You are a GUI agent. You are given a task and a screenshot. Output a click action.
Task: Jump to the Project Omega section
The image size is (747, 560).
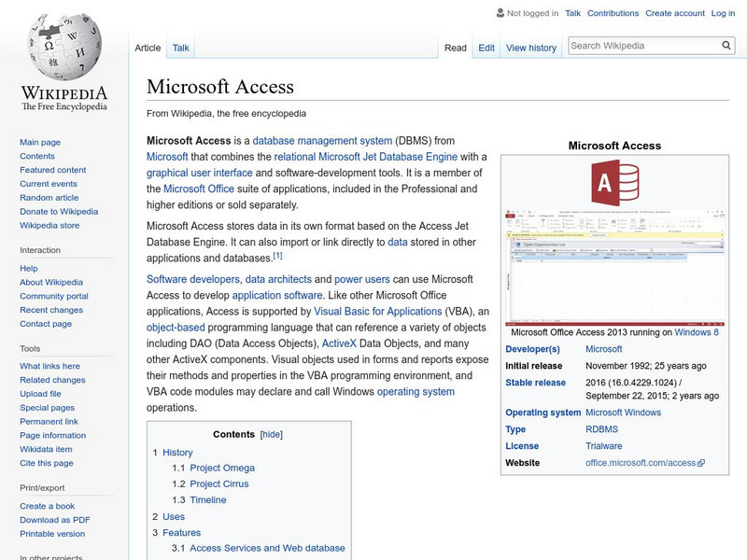pos(222,468)
